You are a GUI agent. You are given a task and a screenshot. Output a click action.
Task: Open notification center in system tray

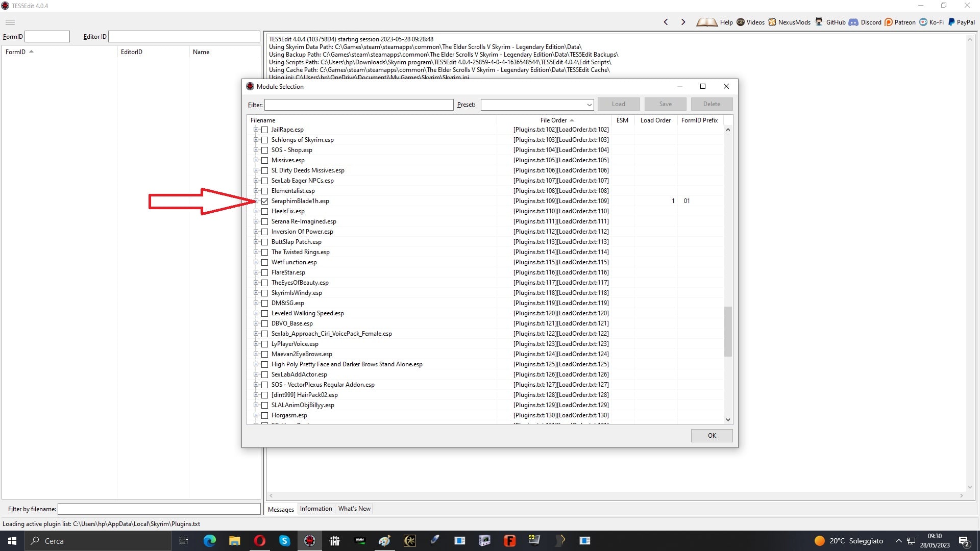[964, 541]
